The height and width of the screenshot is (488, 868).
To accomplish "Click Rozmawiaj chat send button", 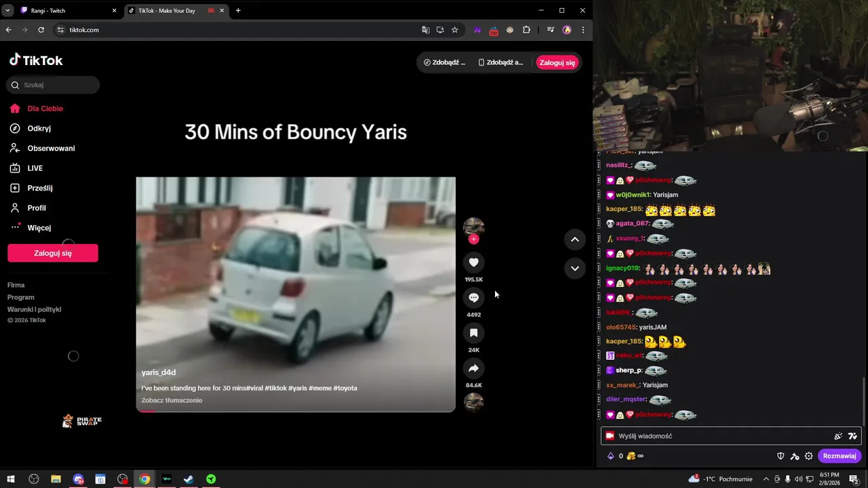I will pos(840,456).
